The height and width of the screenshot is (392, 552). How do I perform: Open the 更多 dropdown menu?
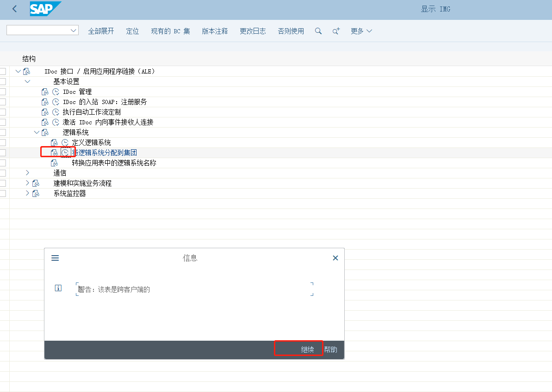[x=361, y=31]
